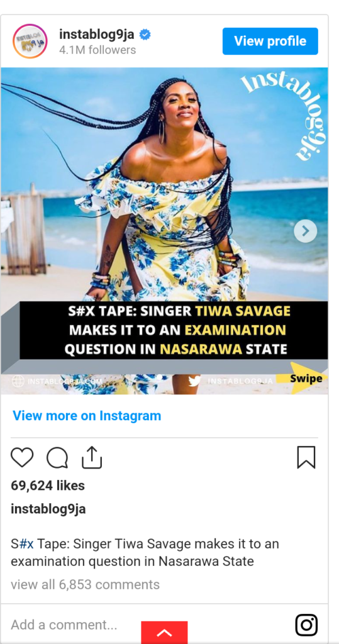339x644 pixels.
Task: Share the post using the upload arrow icon
Action: coord(92,457)
